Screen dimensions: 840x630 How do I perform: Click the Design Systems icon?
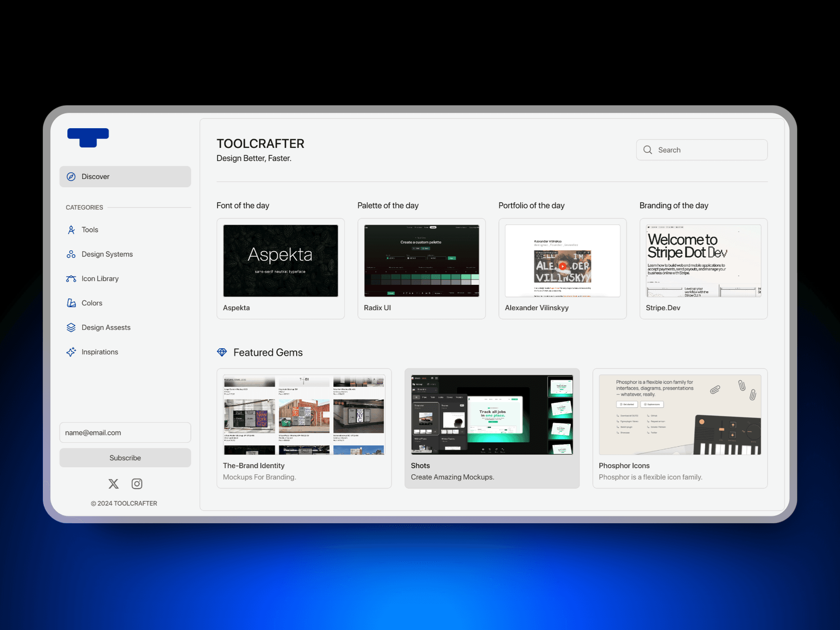coord(71,254)
